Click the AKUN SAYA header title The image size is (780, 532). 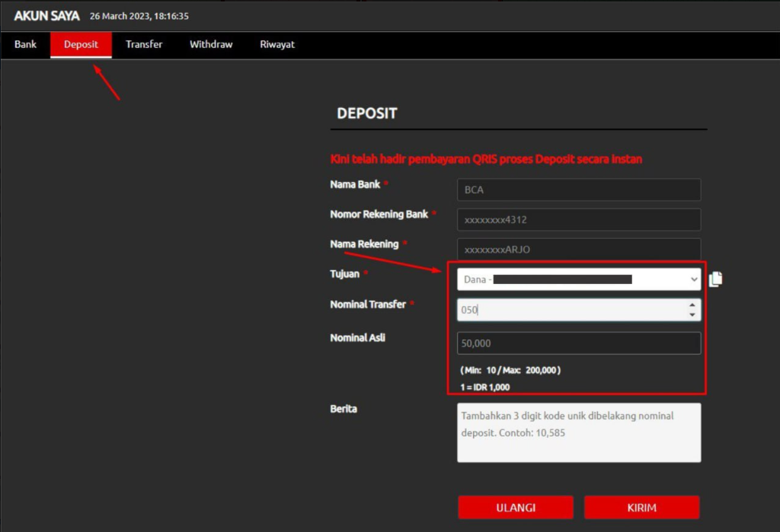coord(46,16)
